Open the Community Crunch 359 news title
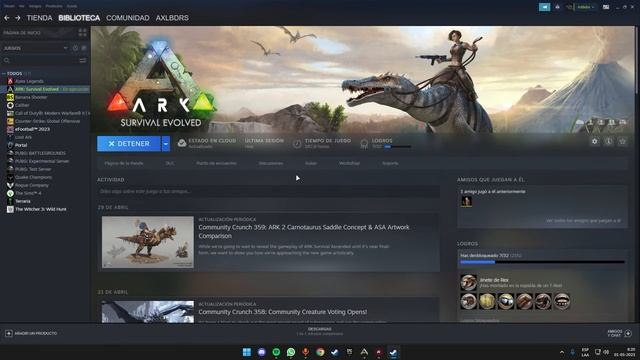Viewport: 640px width, 360px height. point(304,231)
